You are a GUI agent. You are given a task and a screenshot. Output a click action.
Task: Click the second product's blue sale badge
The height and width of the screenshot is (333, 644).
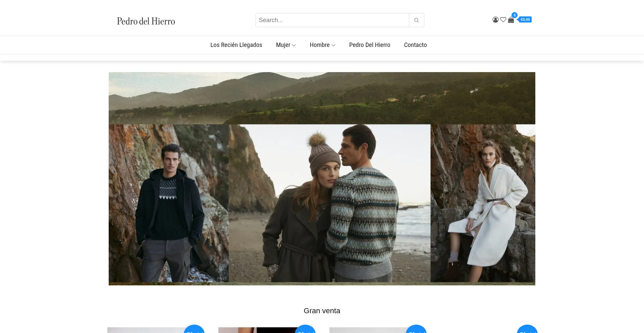click(305, 329)
